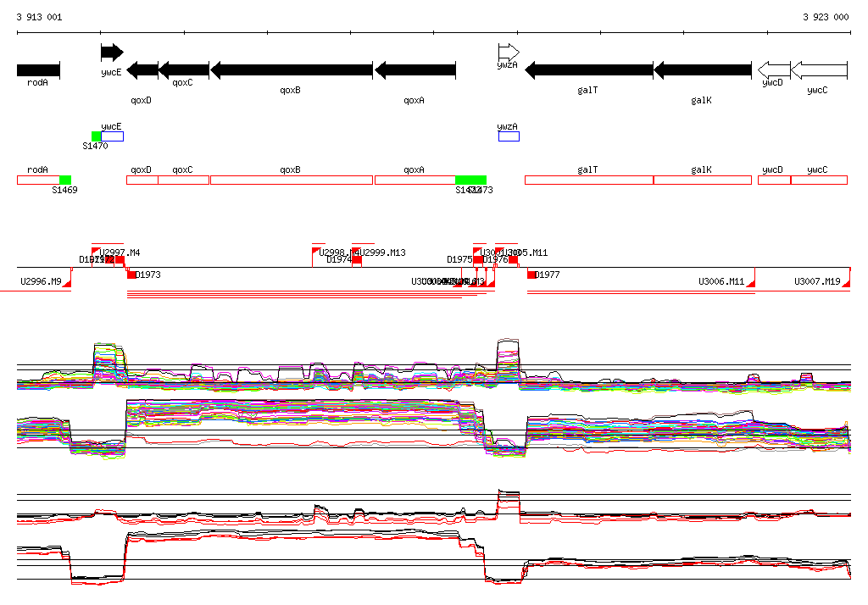868x605 pixels.
Task: Click the S1469 label text
Action: tap(64, 191)
